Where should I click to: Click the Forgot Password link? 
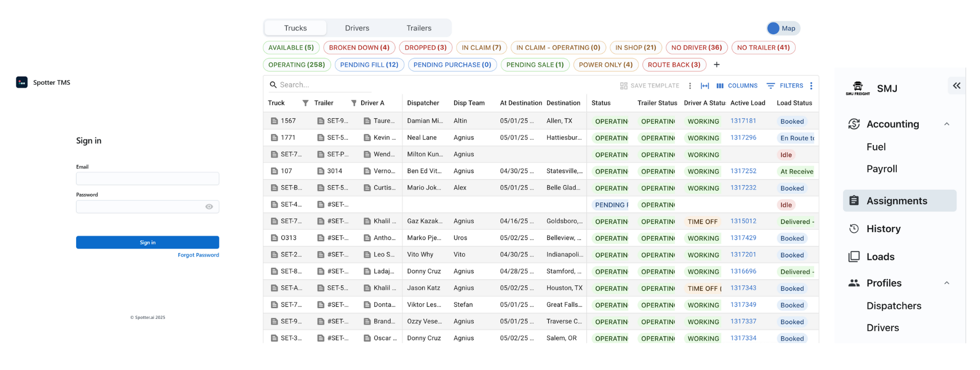tap(198, 255)
